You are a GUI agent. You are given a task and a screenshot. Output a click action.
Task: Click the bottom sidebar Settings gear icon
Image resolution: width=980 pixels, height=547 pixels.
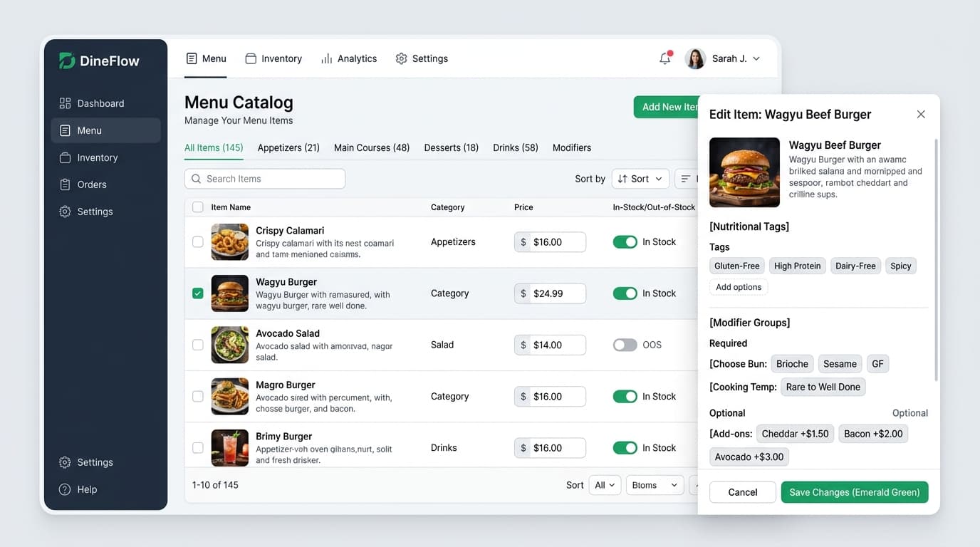click(x=65, y=462)
